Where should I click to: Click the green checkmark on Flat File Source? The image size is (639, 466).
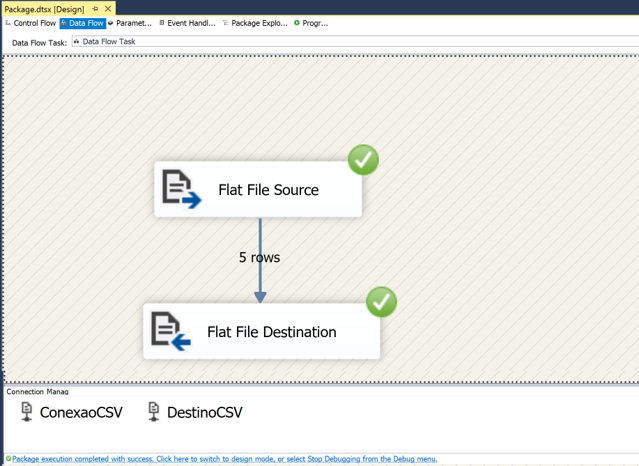coord(363,160)
